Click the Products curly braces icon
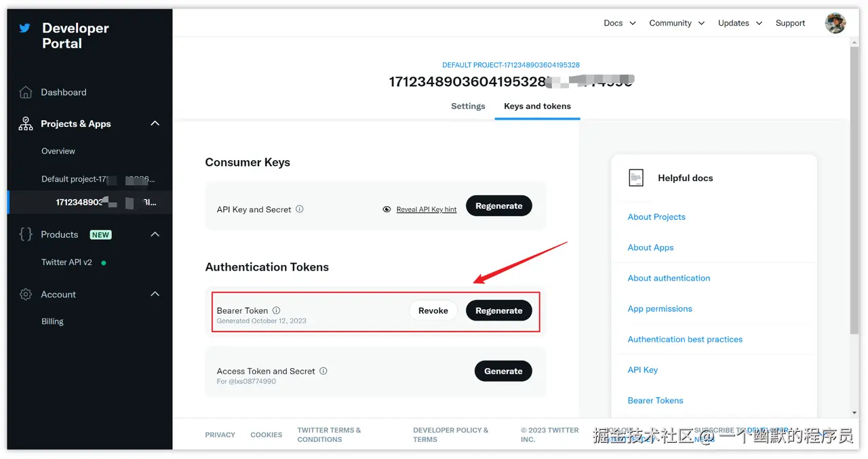The width and height of the screenshot is (868, 459). 26,234
